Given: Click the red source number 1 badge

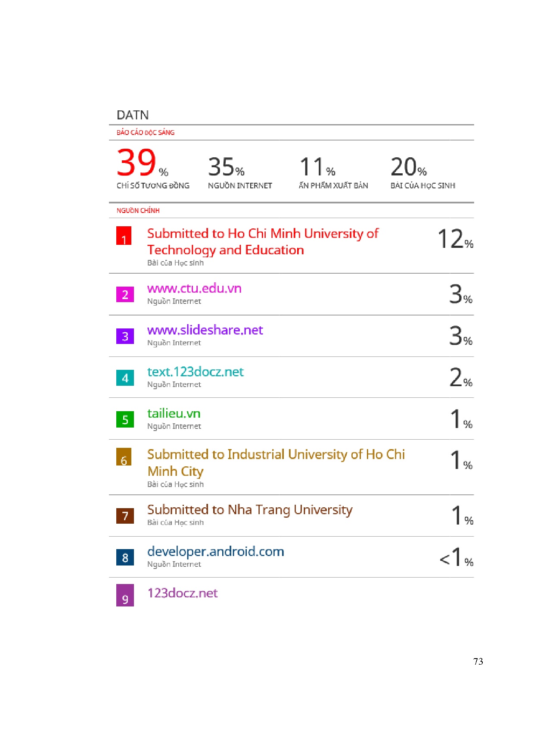Looking at the screenshot, I should (124, 236).
